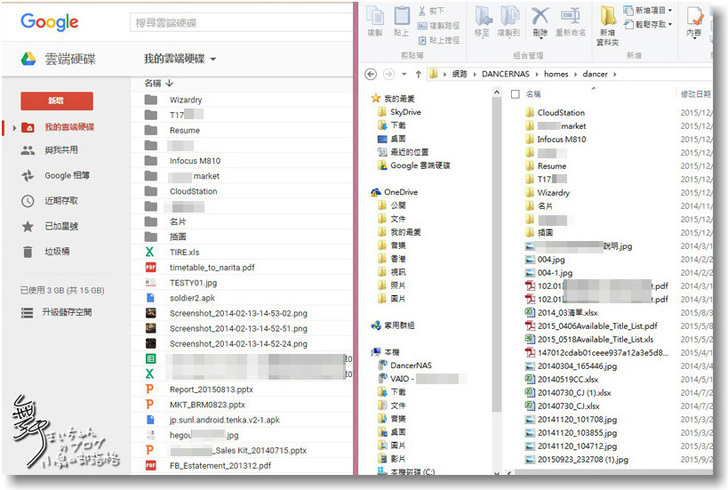The image size is (728, 490).
Task: Select MKT_BRM0823.pptx in Drive
Action: (207, 405)
